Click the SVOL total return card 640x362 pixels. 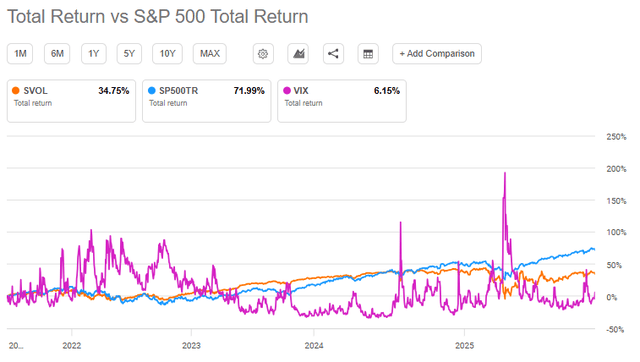point(71,101)
